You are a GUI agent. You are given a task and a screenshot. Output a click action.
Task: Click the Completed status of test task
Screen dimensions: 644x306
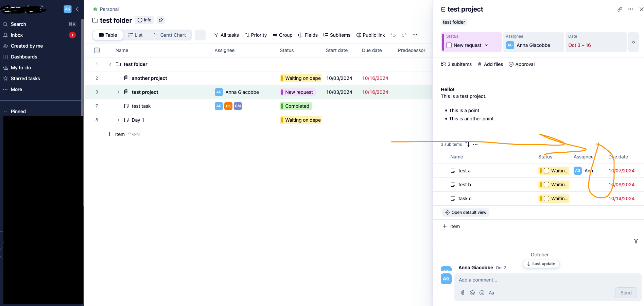coord(296,106)
